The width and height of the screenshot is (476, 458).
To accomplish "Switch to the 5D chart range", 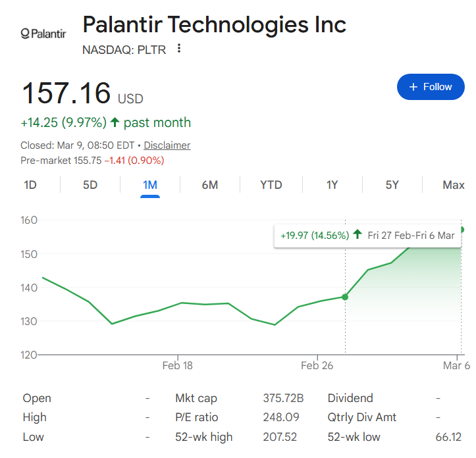I will (90, 185).
